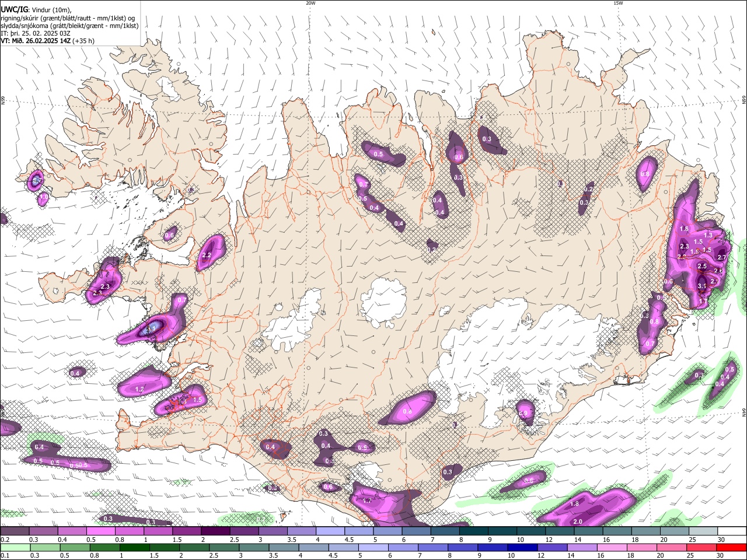Click the bright pink 0.5 swatch in upper legend row

100,531
